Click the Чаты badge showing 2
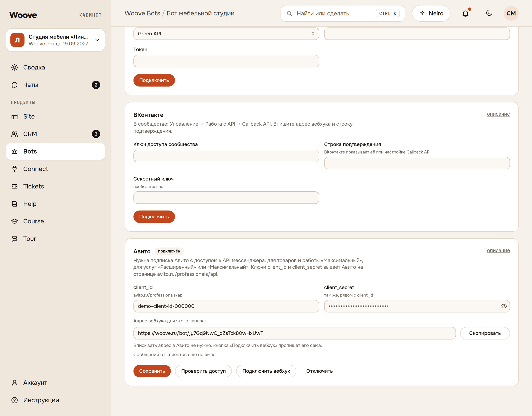 point(96,85)
